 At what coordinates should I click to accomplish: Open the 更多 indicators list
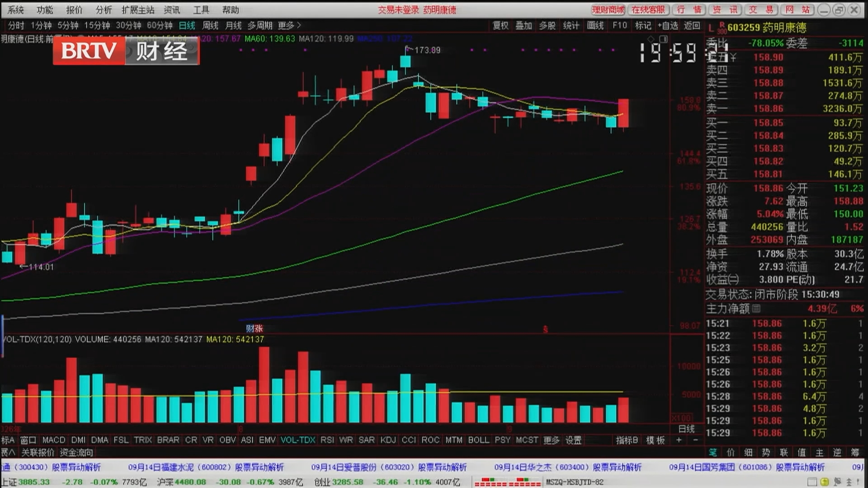(552, 440)
